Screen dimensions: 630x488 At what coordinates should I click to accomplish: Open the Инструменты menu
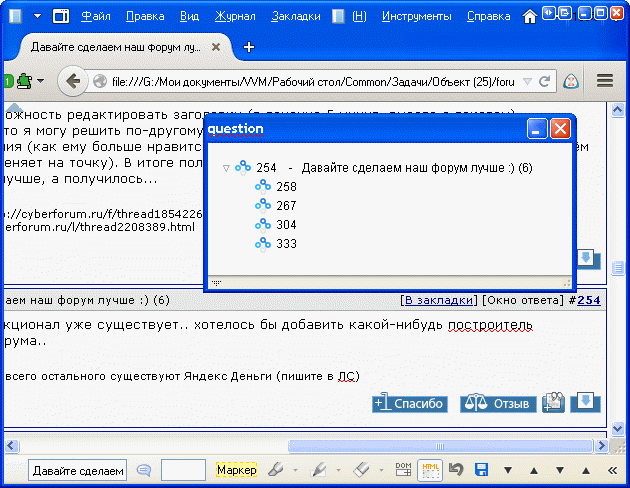click(x=415, y=16)
